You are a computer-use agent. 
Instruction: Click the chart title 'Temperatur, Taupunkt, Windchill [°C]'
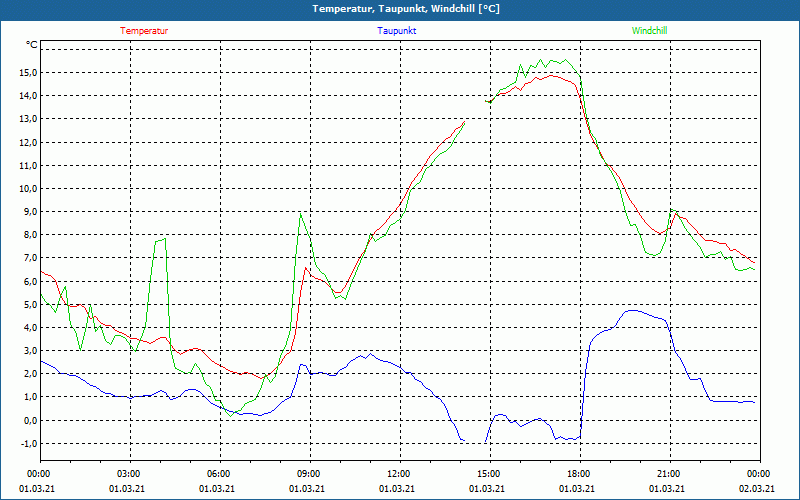406,9
